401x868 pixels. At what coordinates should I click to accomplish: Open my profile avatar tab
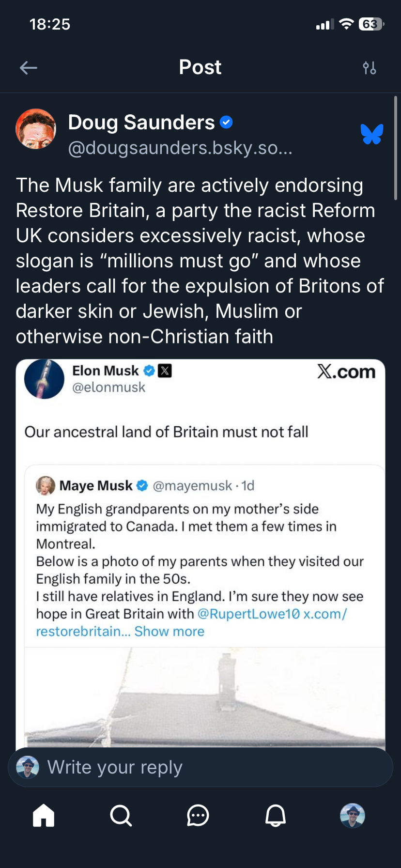coord(353,815)
